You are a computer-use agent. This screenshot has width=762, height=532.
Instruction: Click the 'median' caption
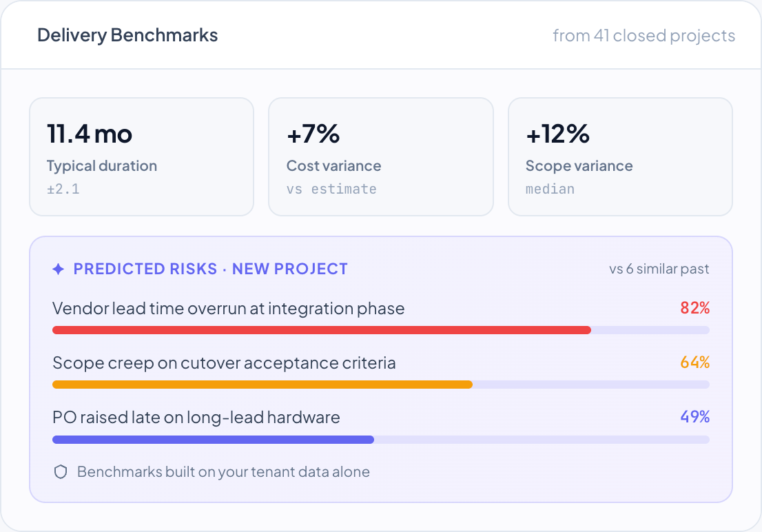[550, 189]
